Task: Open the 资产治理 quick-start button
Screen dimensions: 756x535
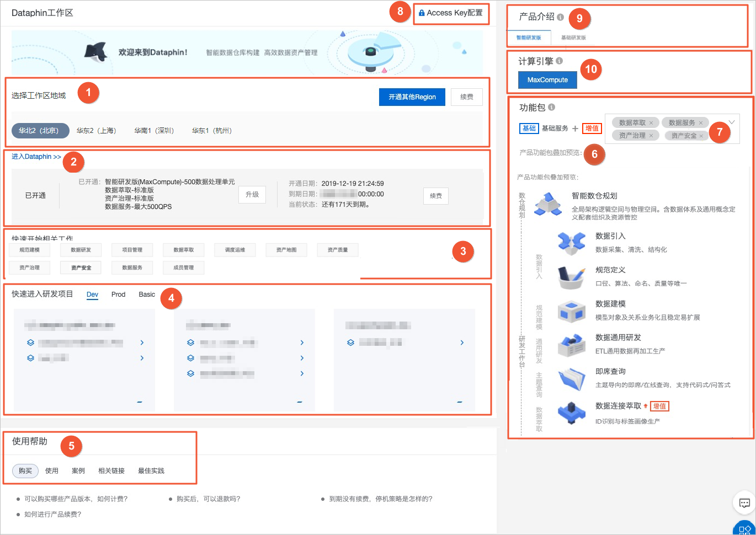Action: 29,267
